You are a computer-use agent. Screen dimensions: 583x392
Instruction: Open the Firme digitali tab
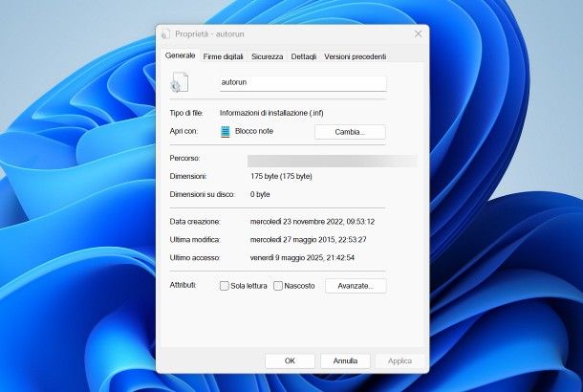[x=223, y=56]
